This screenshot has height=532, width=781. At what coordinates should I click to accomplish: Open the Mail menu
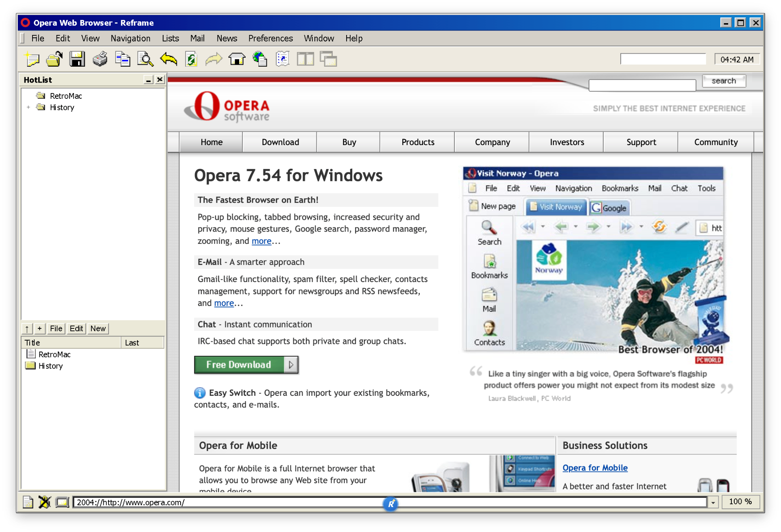pyautogui.click(x=197, y=38)
